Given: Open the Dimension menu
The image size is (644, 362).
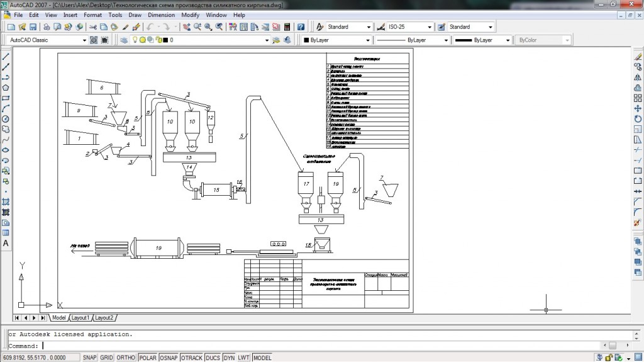Looking at the screenshot, I should pos(161,15).
